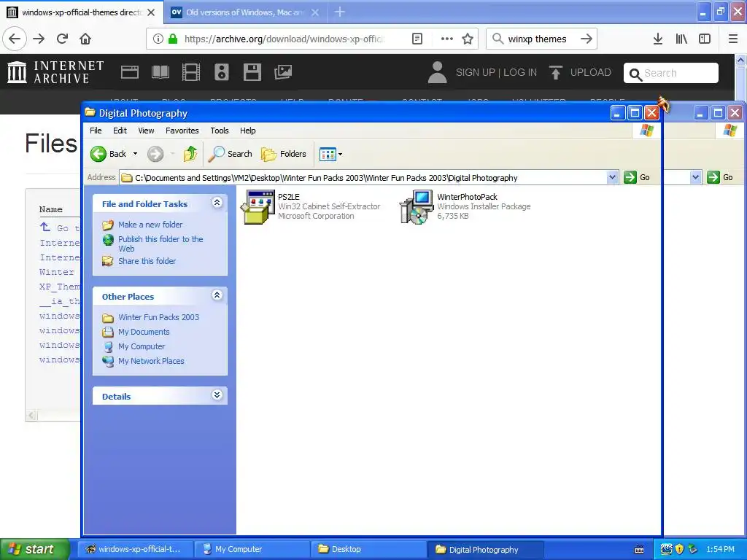This screenshot has height=560, width=747.
Task: Show site information icon in URL bar
Action: coord(158,39)
